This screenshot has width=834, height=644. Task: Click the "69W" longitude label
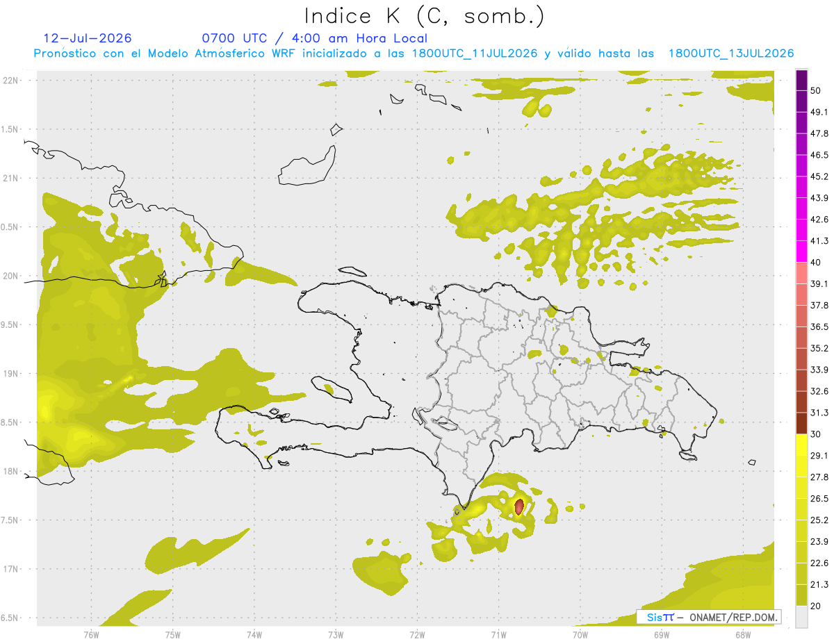pyautogui.click(x=661, y=634)
